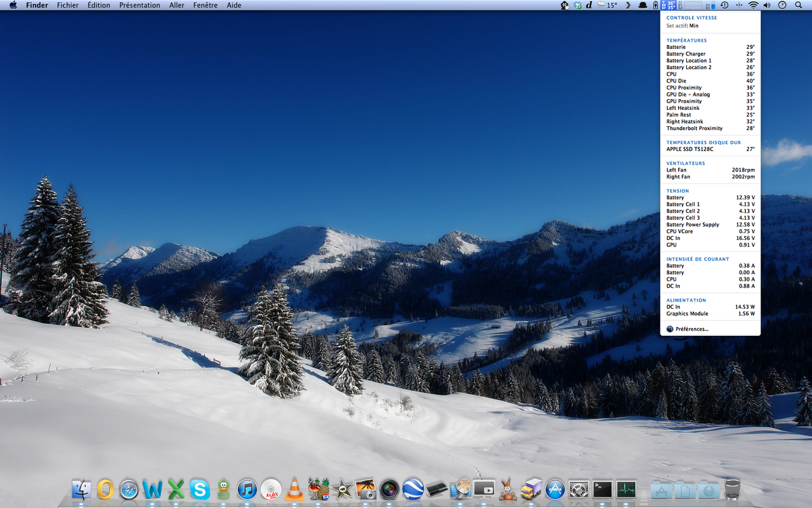Launch VLC traffic cone icon
The width and height of the screenshot is (812, 508).
coord(294,489)
